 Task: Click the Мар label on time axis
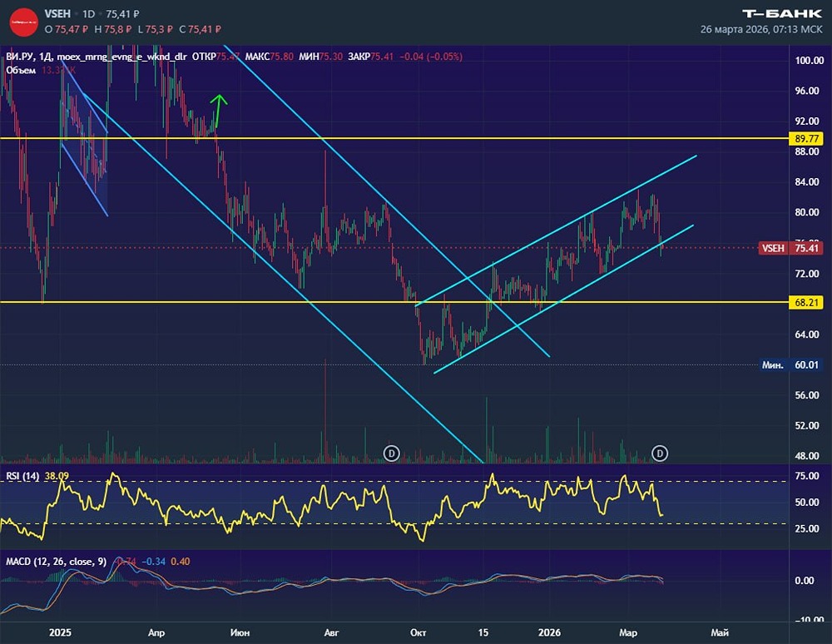628,632
